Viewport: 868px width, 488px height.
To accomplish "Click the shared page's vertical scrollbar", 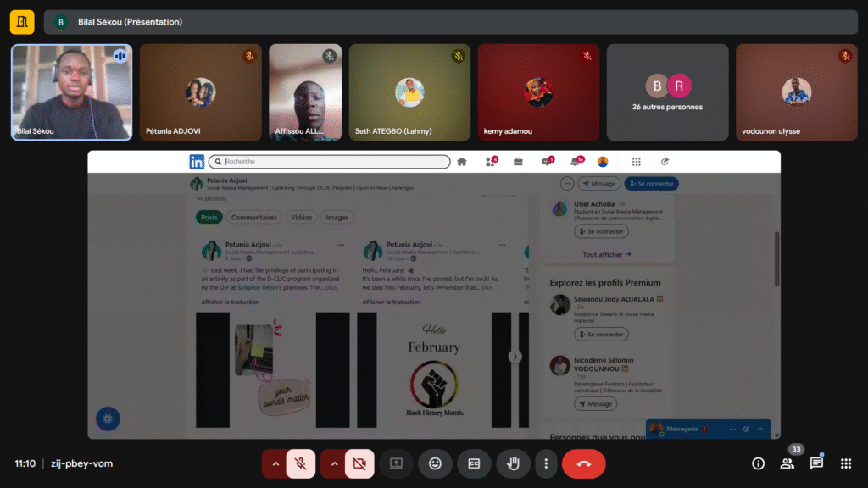I will 776,258.
